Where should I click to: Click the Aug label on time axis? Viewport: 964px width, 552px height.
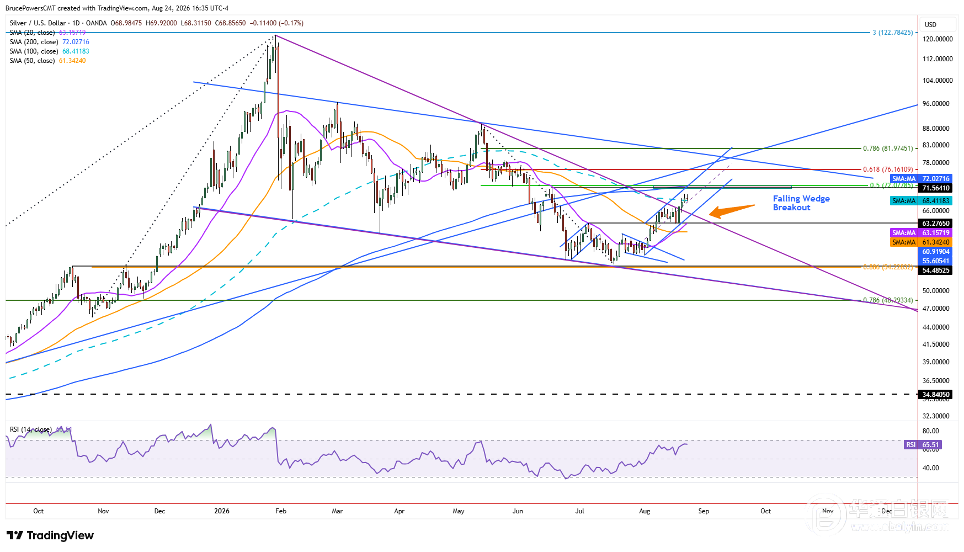pyautogui.click(x=644, y=511)
